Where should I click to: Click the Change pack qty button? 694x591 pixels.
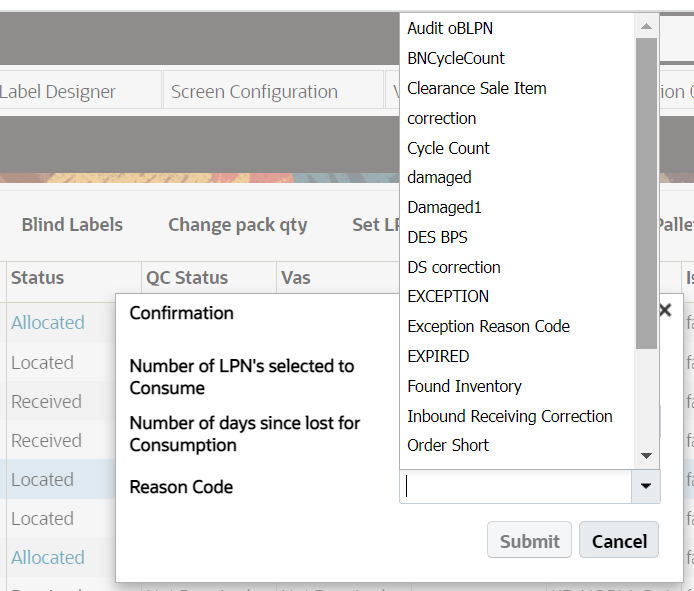click(x=237, y=225)
